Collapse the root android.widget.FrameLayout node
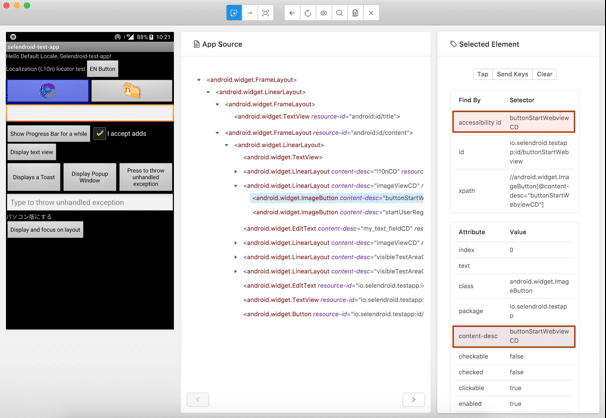The height and width of the screenshot is (418, 606). 199,80
